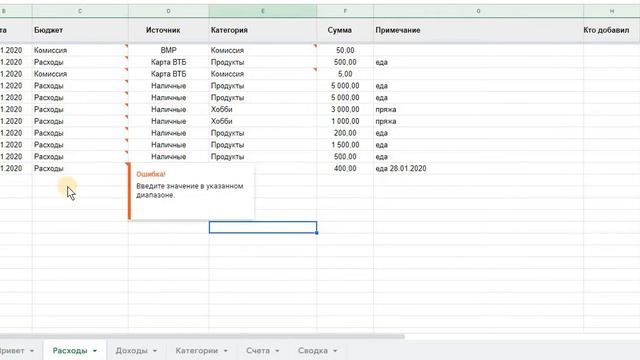This screenshot has width=640, height=360.
Task: Click the horizontal scrollbar above the sheet tabs
Action: click(x=202, y=337)
